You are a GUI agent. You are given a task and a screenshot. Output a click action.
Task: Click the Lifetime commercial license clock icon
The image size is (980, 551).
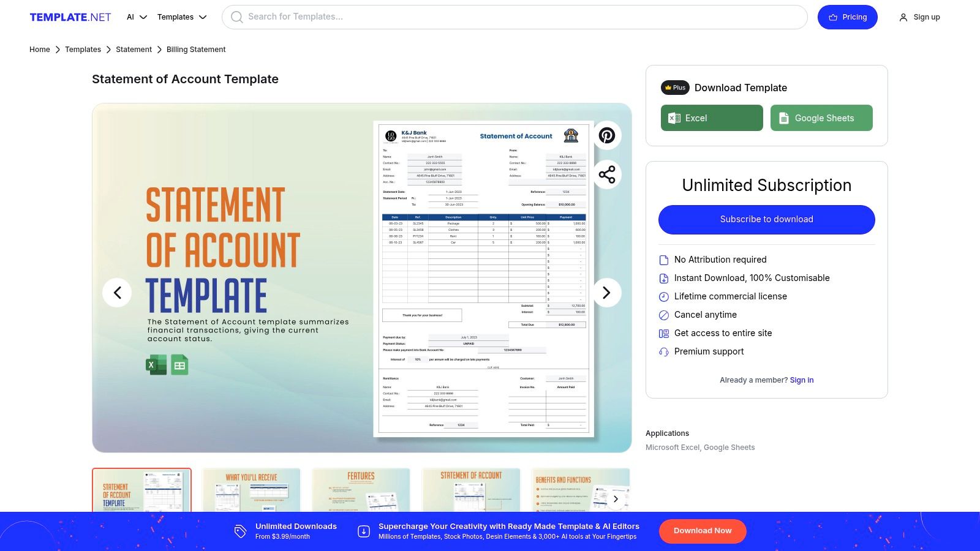coord(663,297)
